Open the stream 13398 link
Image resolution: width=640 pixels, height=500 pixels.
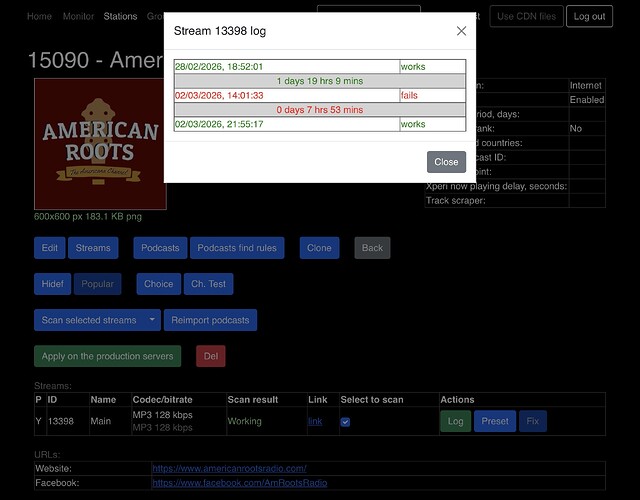pos(315,421)
